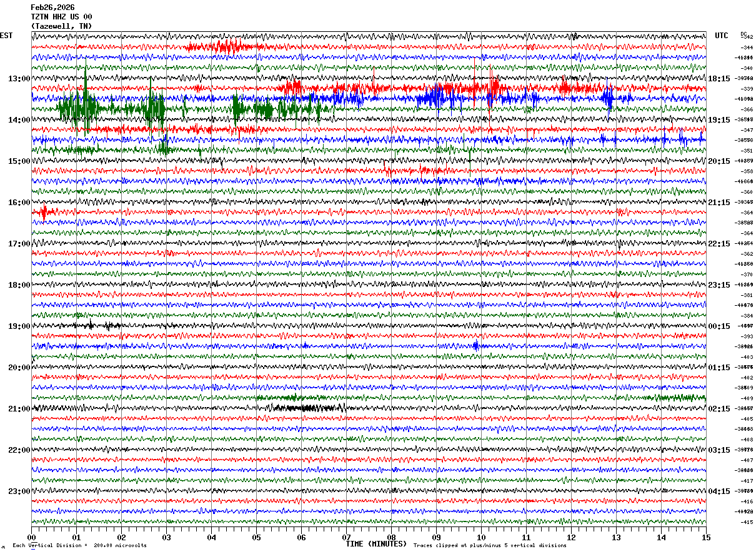The height and width of the screenshot is (554, 756).
Task: Click the 04:15 UTC time label
Action: [x=719, y=491]
